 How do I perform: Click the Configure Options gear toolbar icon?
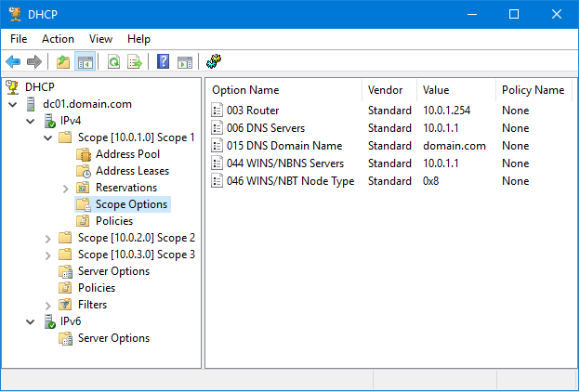point(213,62)
